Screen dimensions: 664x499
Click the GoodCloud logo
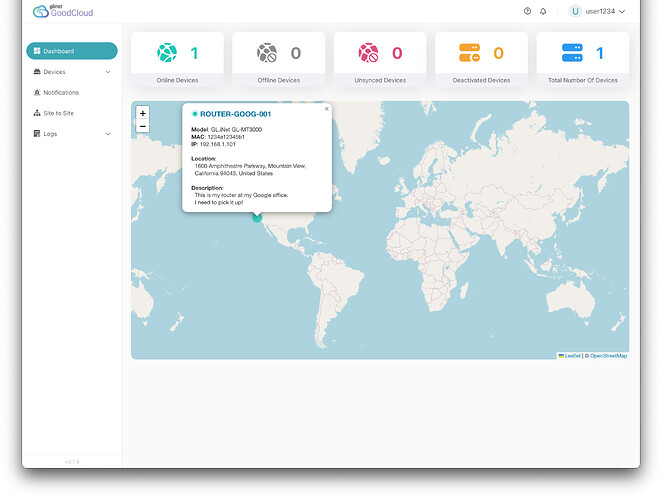tap(63, 11)
